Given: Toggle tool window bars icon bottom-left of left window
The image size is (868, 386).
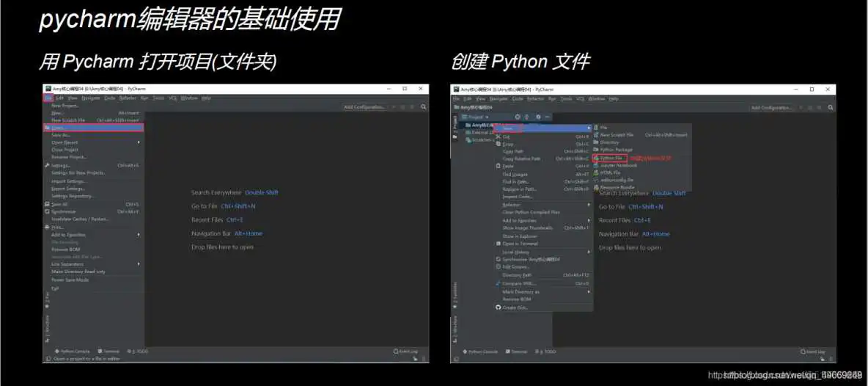Looking at the screenshot, I should [48, 359].
